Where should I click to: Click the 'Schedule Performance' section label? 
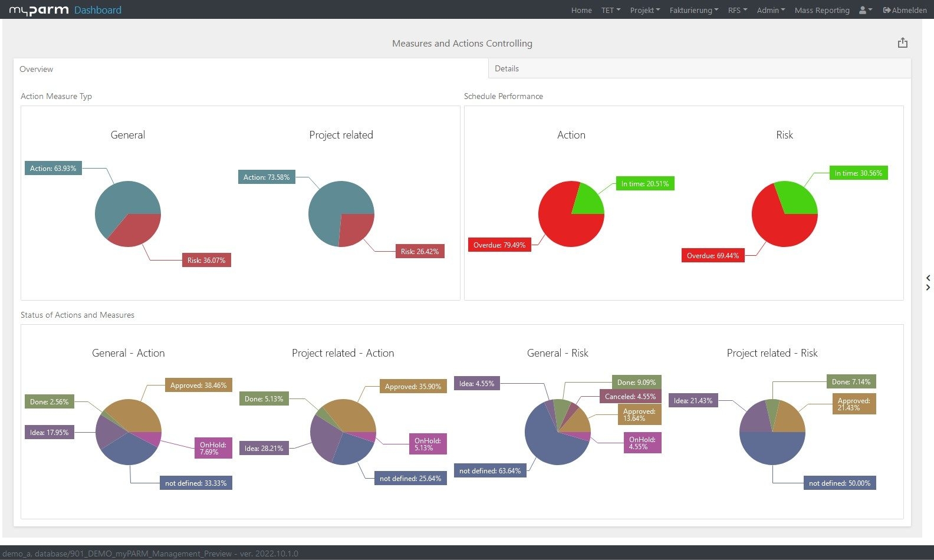(x=504, y=96)
